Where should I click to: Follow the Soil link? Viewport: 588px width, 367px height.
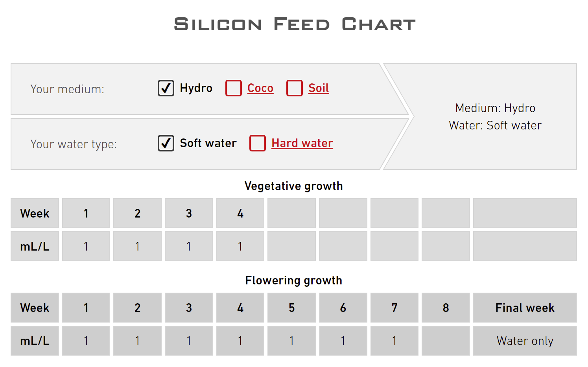[319, 88]
